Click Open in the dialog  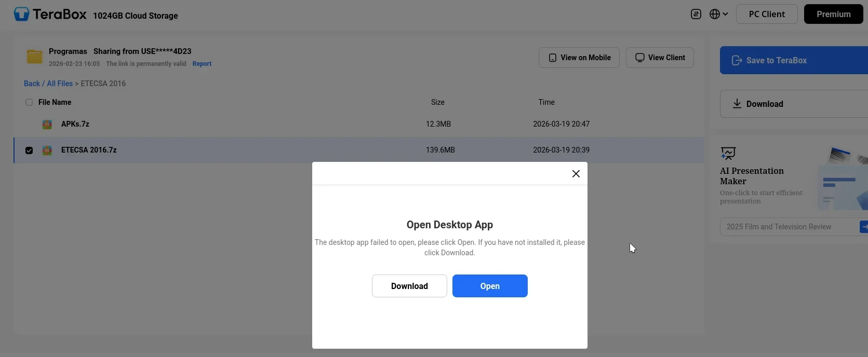click(490, 286)
